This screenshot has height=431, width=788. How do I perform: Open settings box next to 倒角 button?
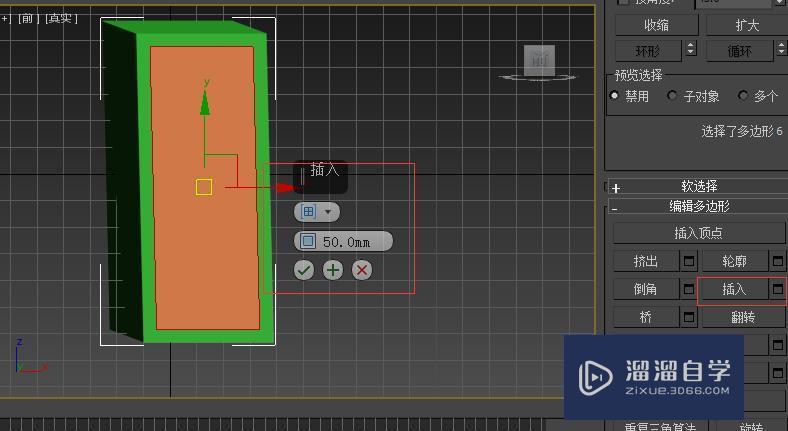[x=688, y=289]
